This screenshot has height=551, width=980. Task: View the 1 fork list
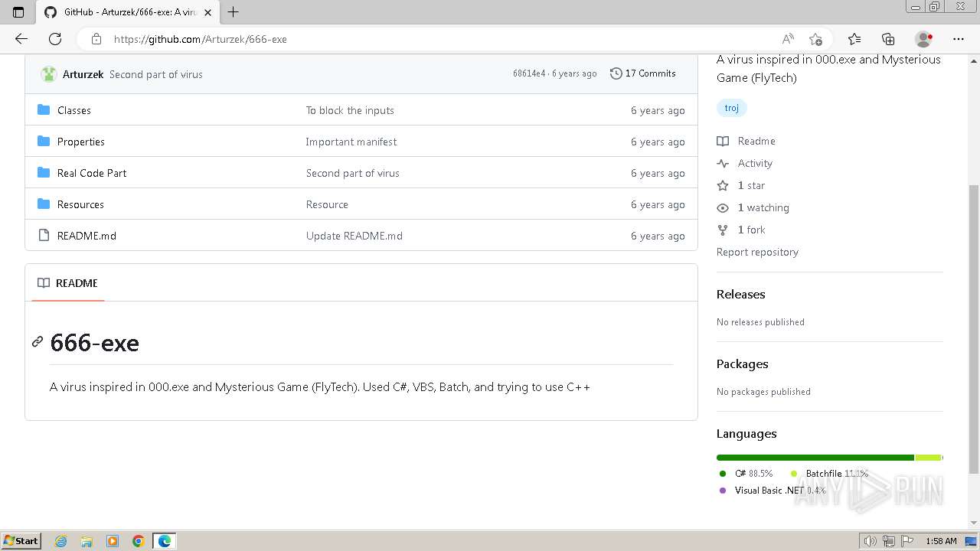741,230
